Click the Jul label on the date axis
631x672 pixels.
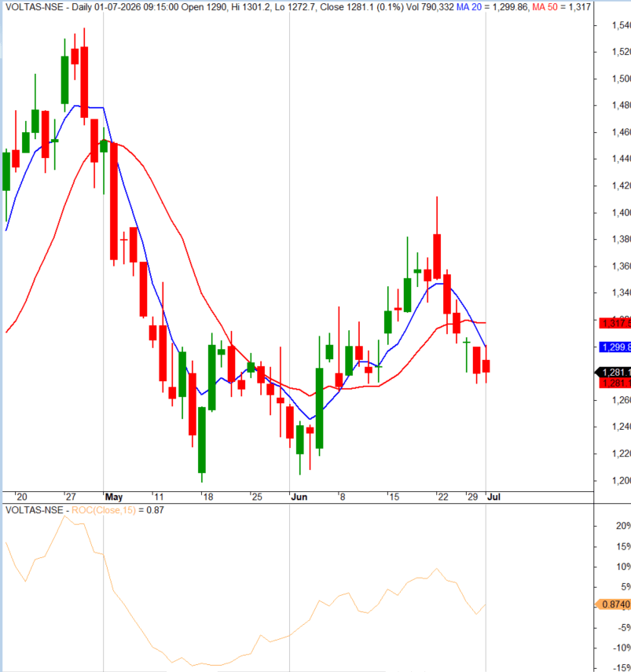pyautogui.click(x=494, y=497)
